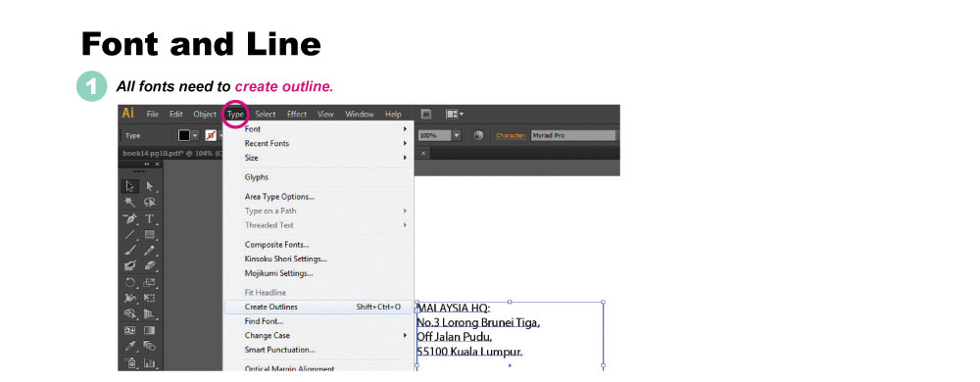Screen dimensions: 980x382
Task: Select the Width tool
Action: click(x=130, y=299)
